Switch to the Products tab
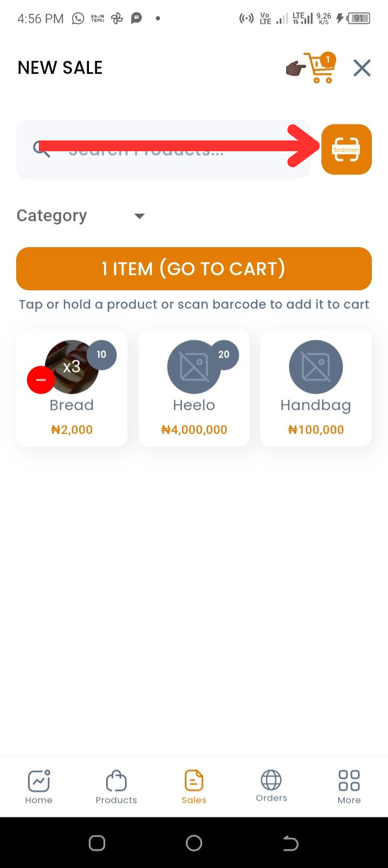Image resolution: width=388 pixels, height=868 pixels. (x=116, y=787)
